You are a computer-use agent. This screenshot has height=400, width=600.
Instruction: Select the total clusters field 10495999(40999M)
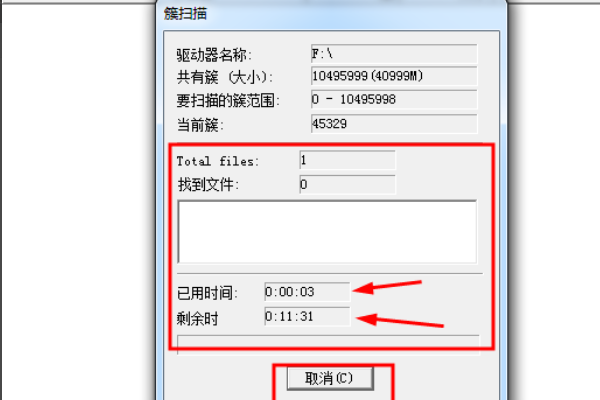394,76
